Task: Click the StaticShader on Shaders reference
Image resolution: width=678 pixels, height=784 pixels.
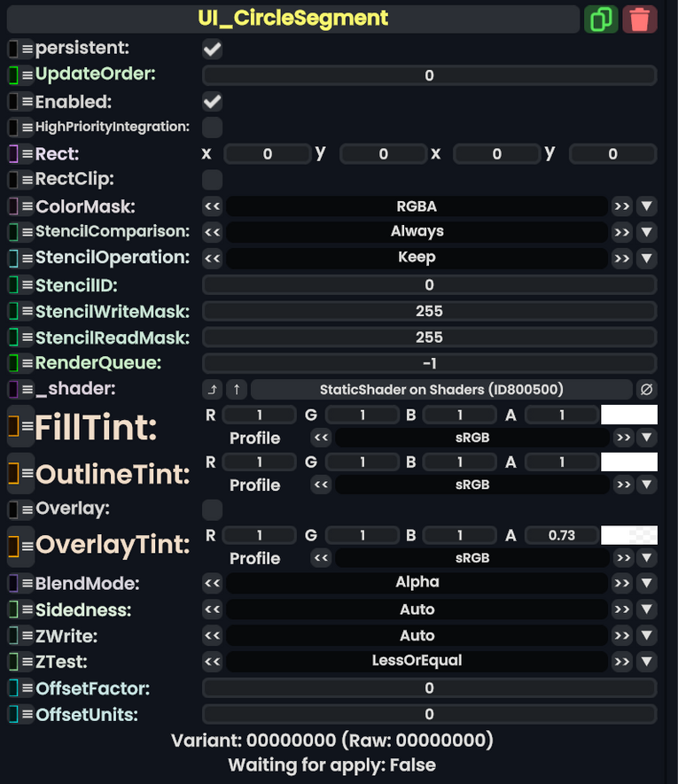Action: point(441,390)
